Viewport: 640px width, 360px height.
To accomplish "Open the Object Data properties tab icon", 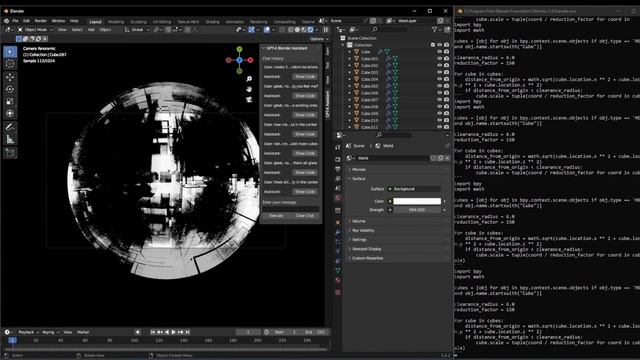I will click(x=338, y=270).
